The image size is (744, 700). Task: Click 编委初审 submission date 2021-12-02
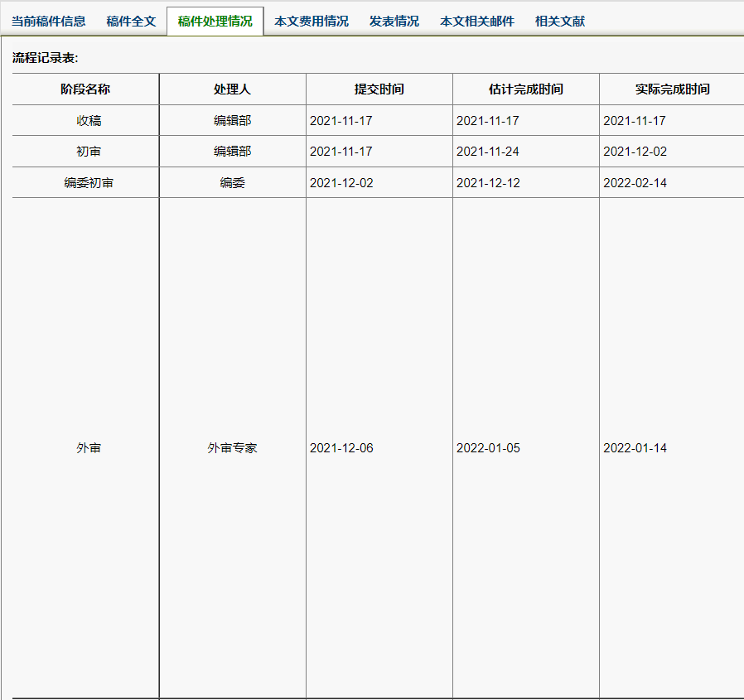341,183
